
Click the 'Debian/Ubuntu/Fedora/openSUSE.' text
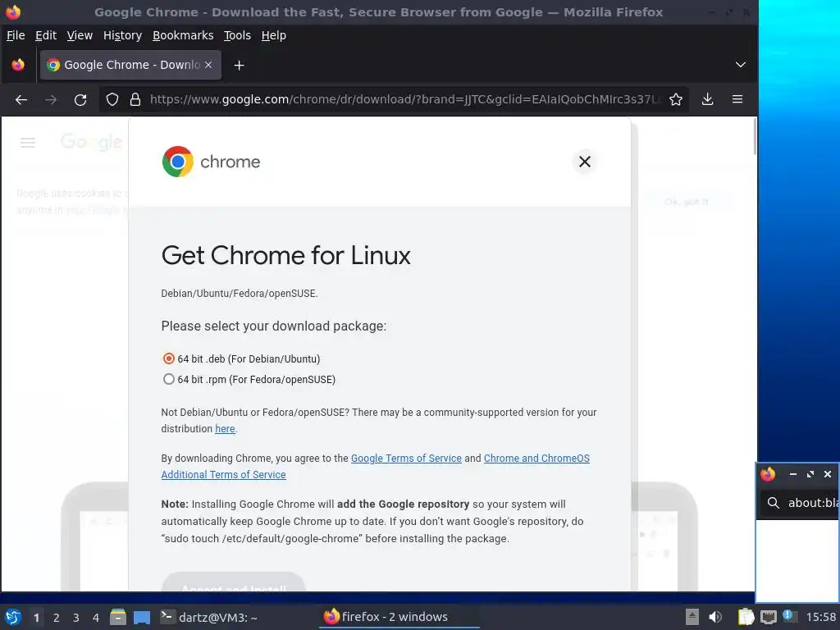(240, 294)
